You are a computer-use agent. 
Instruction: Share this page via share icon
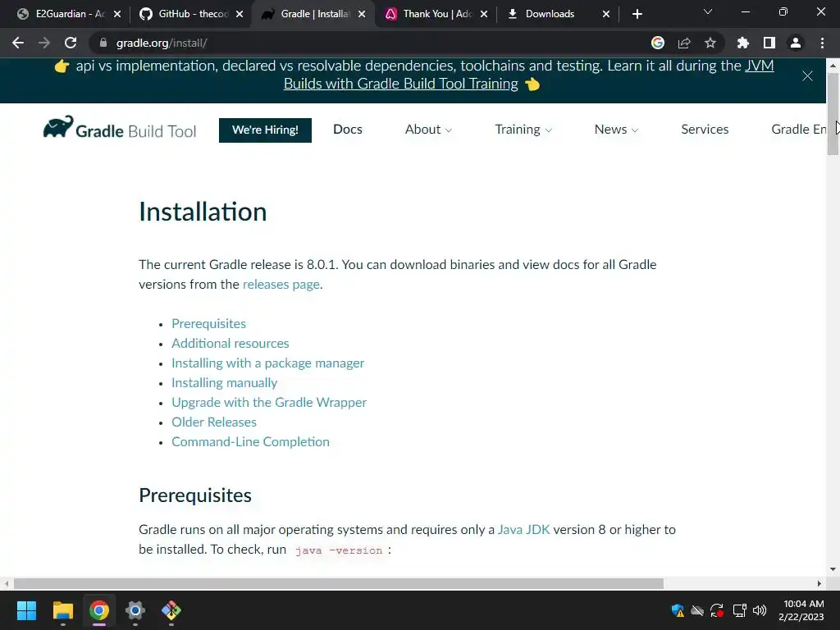tap(684, 43)
